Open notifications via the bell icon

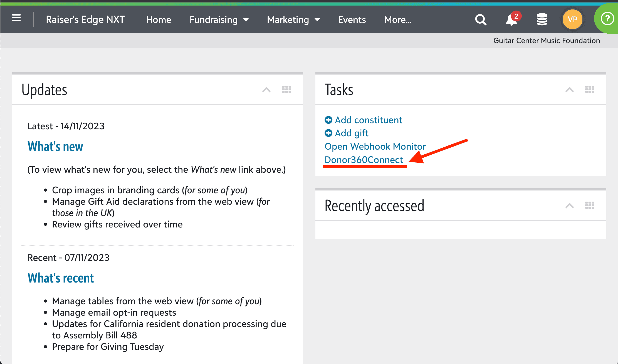(x=511, y=20)
